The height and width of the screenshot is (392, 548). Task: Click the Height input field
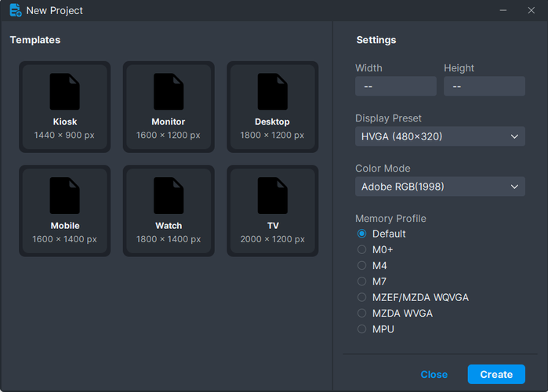484,86
